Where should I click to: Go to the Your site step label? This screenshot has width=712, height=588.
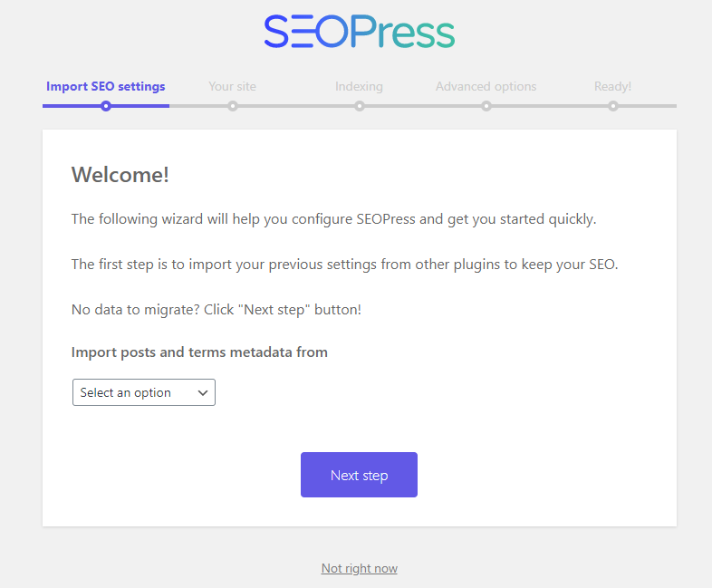click(232, 87)
